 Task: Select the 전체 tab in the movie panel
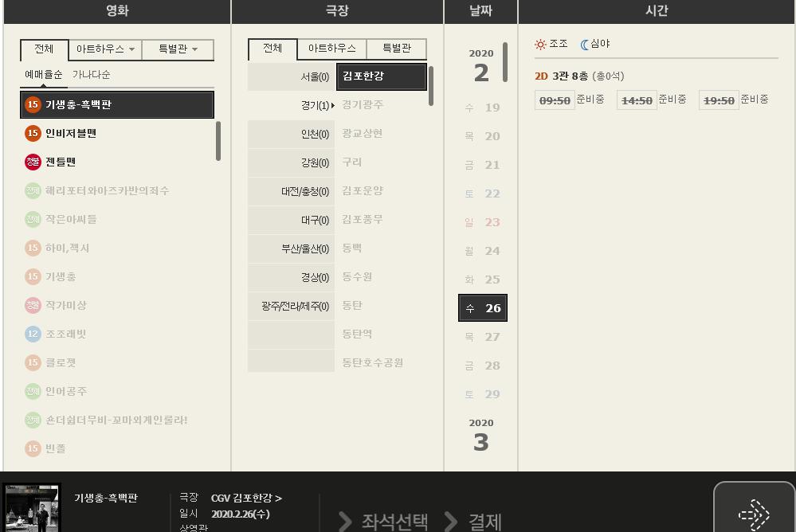pyautogui.click(x=44, y=49)
